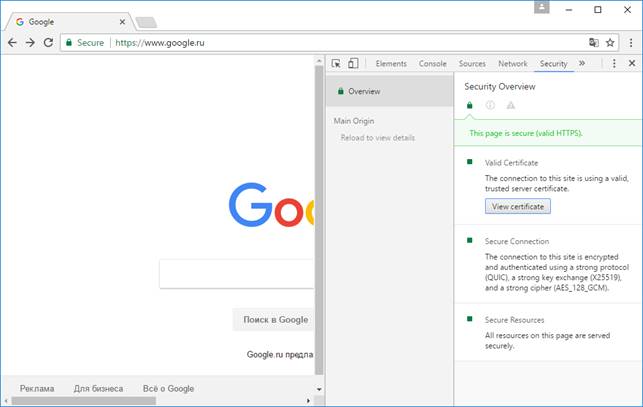Viewport: 643px width, 407px height.
Task: Click the green padlock Secure indicator
Action: pyautogui.click(x=85, y=43)
